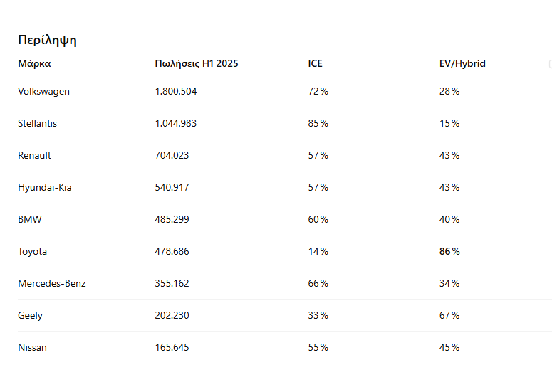The height and width of the screenshot is (392, 552).
Task: Click the Πωλήσεις H1 2025 column header
Action: (x=197, y=64)
